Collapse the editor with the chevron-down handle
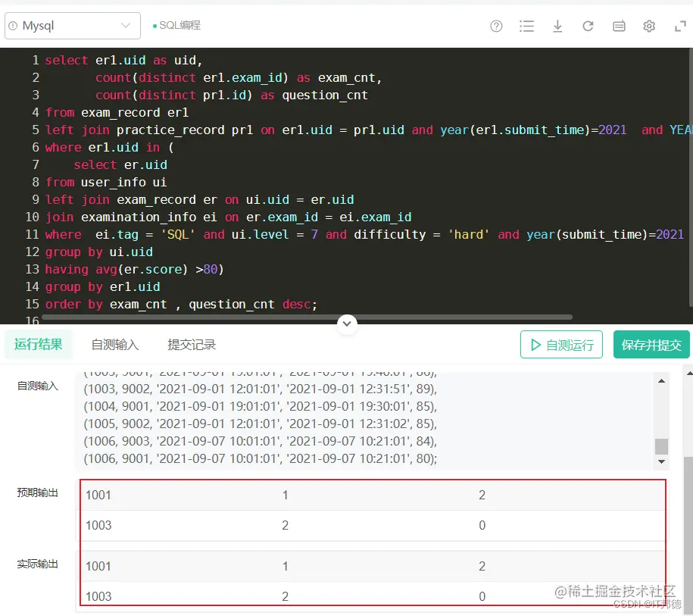The image size is (693, 616). click(347, 324)
